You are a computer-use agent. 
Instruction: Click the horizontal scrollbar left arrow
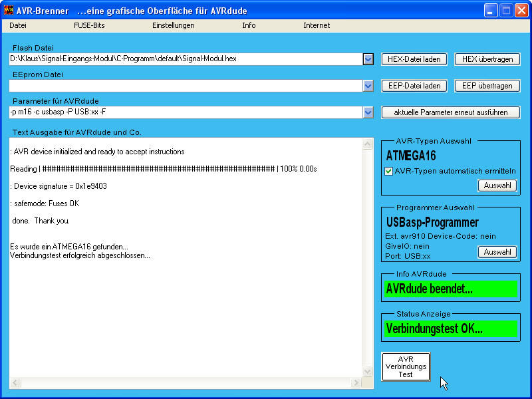pos(15,383)
